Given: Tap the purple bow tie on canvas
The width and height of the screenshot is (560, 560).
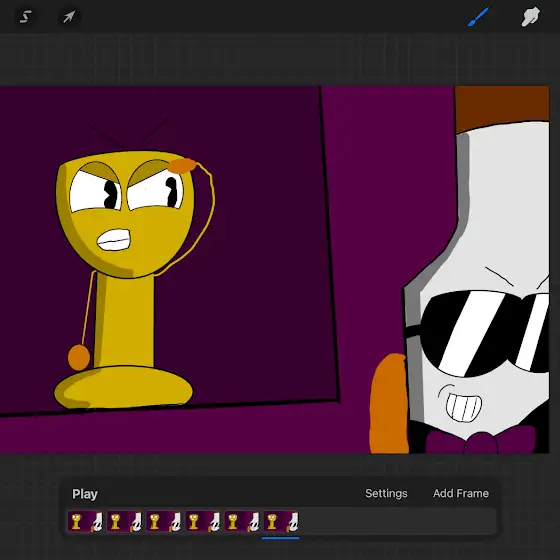Looking at the screenshot, I should pos(481,441).
